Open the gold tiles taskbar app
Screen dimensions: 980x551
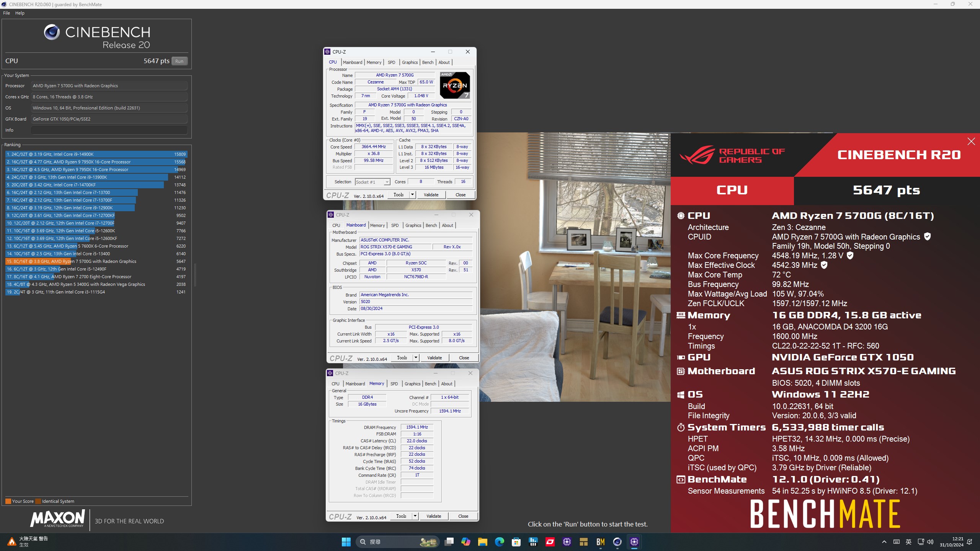point(583,542)
